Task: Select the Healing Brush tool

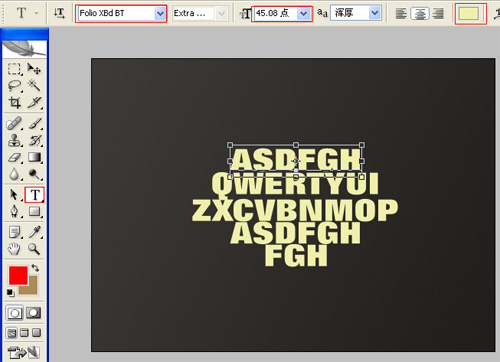Action: [14, 124]
